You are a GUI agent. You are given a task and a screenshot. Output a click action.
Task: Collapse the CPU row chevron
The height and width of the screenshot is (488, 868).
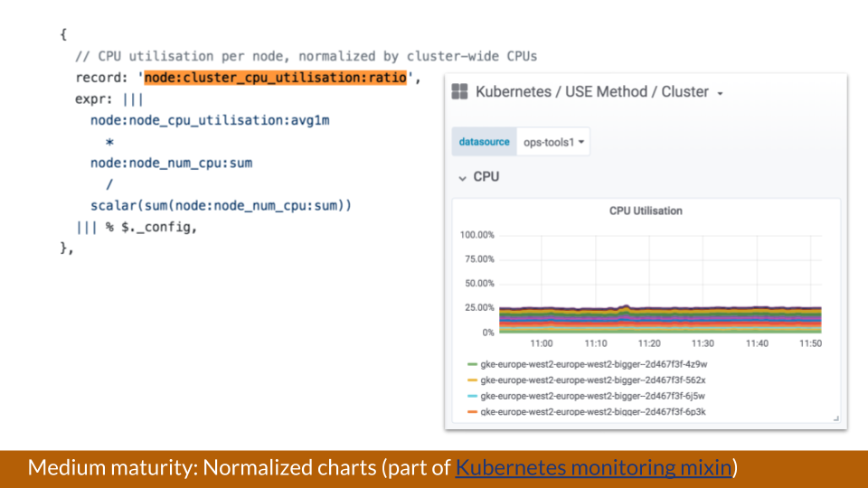(x=462, y=178)
